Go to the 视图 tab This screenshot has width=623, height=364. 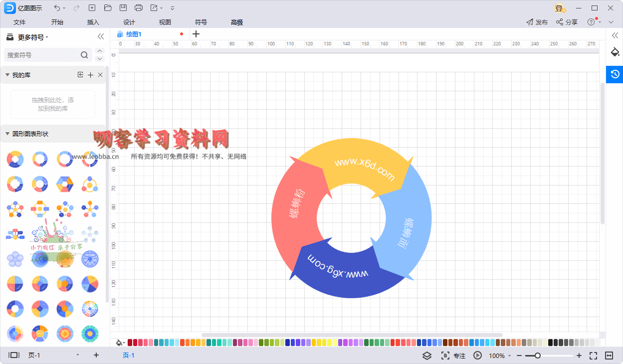[165, 22]
